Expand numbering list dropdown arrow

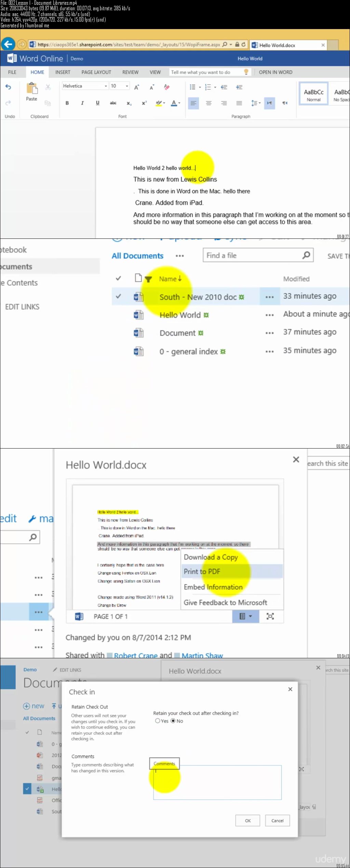coord(215,87)
